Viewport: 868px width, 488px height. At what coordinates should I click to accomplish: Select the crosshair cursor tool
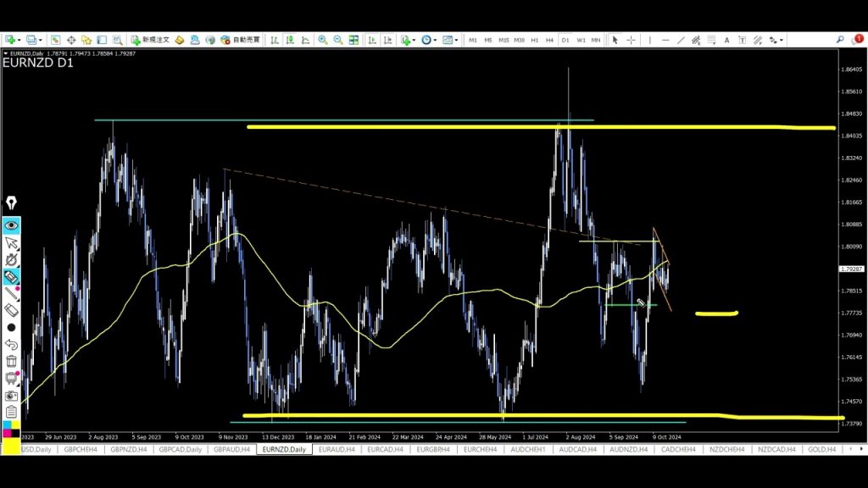pyautogui.click(x=631, y=40)
